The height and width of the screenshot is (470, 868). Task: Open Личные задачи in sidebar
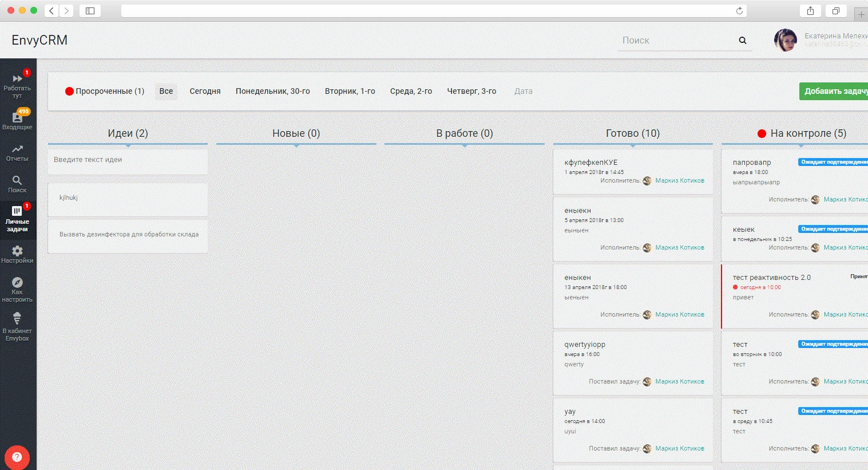pyautogui.click(x=17, y=219)
